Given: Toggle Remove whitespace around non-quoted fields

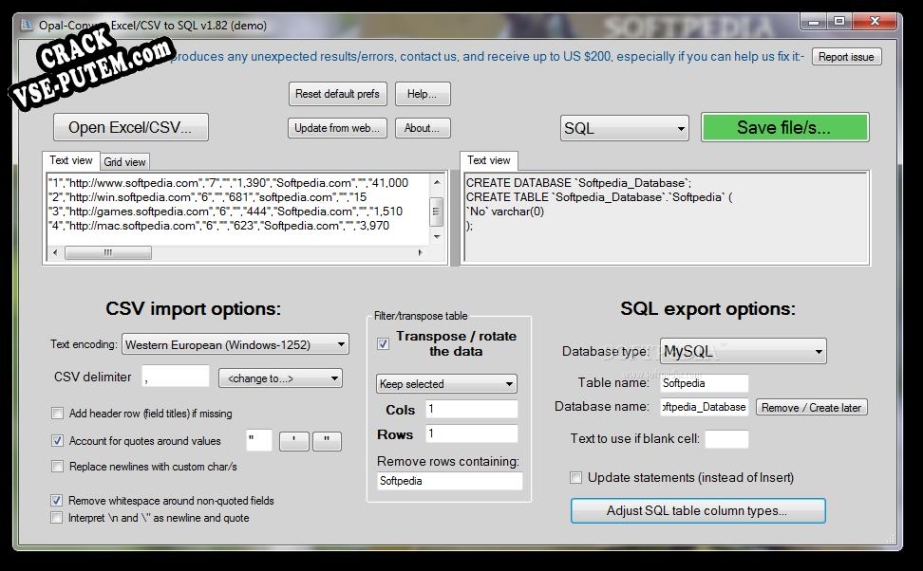Looking at the screenshot, I should click(57, 500).
